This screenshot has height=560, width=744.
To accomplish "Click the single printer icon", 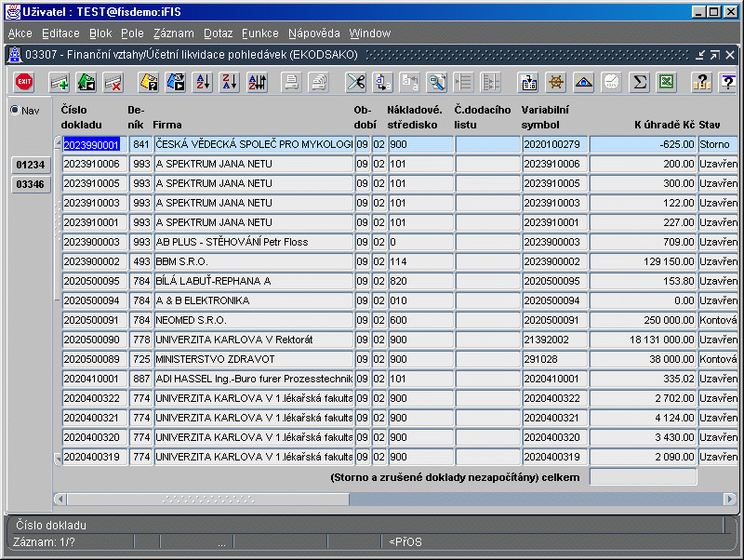I will [291, 83].
